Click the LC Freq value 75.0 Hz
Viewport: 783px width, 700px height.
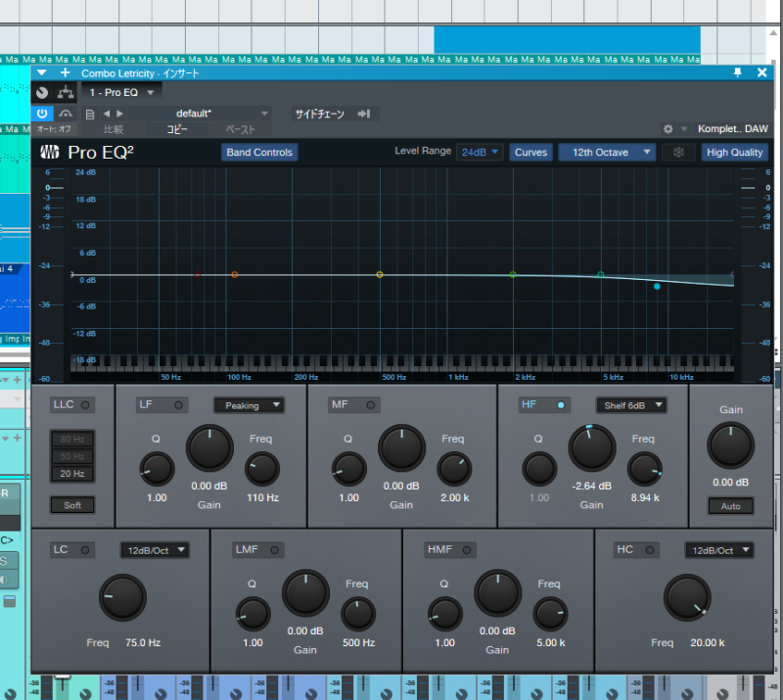(143, 642)
